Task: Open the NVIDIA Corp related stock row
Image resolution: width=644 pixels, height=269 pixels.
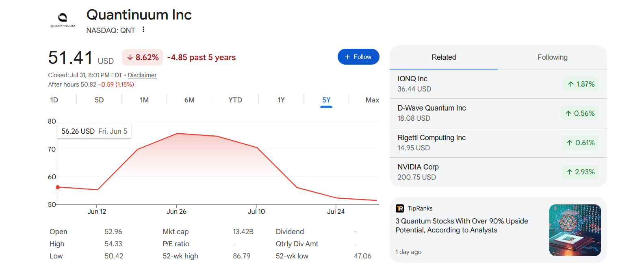Action: [x=498, y=172]
